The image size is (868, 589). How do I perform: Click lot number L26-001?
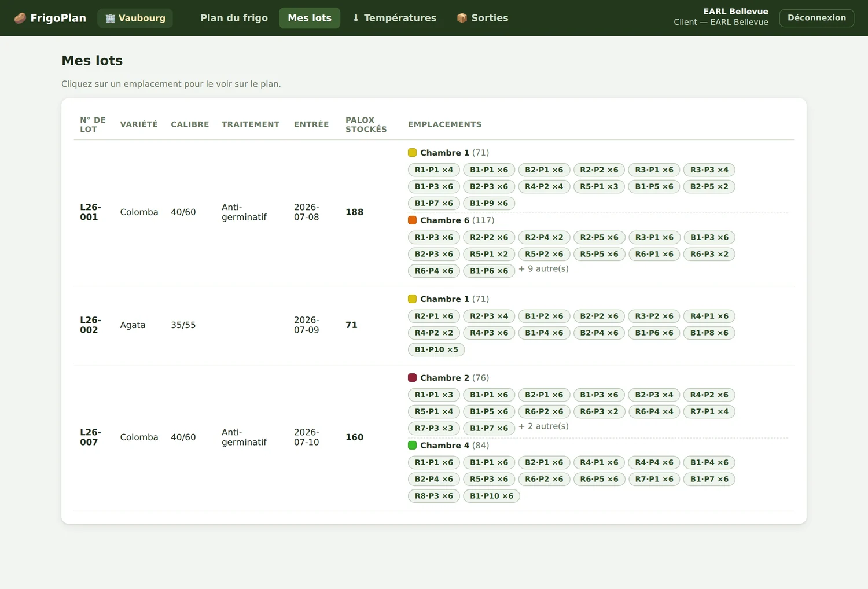90,212
